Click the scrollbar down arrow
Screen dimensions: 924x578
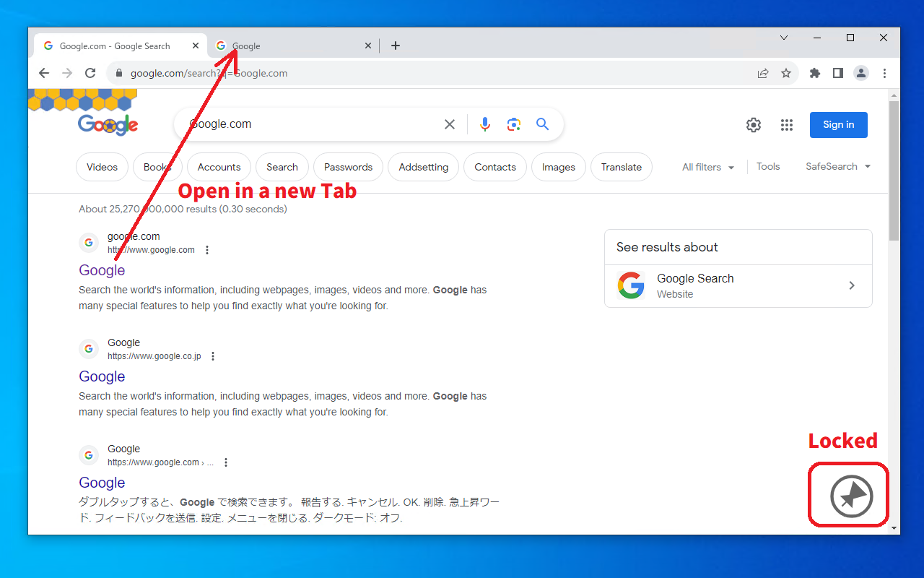(x=894, y=529)
